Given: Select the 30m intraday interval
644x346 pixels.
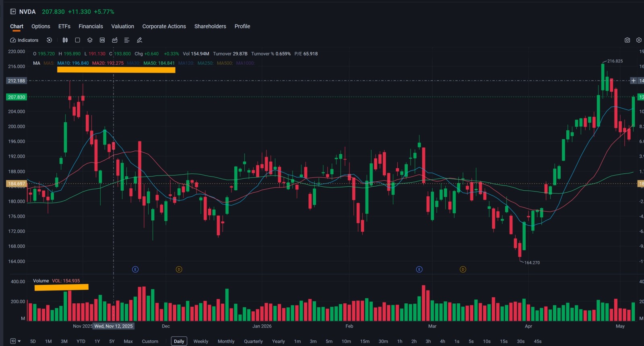Looking at the screenshot, I should tap(383, 341).
